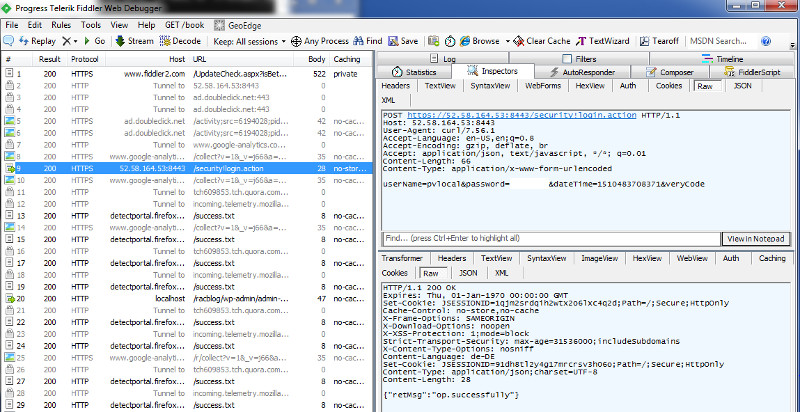Click the blue help icon
Image resolution: width=800 pixels, height=412 pixels.
click(765, 41)
